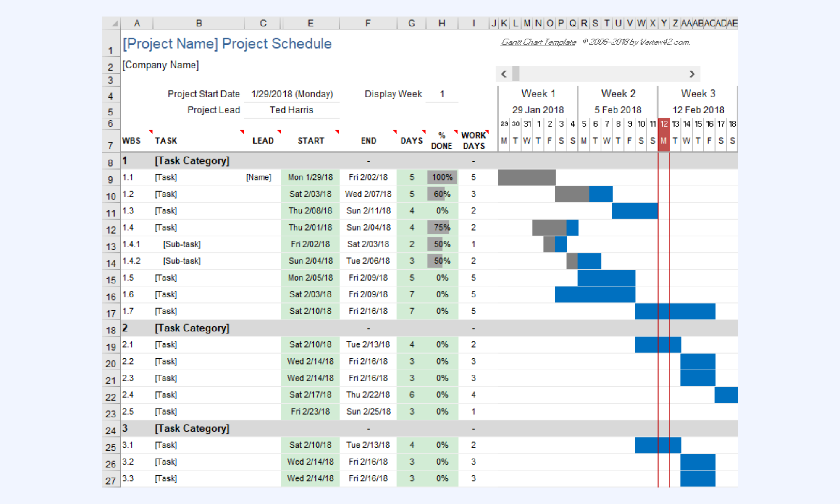Select column header H
The image size is (840, 504).
tap(442, 23)
